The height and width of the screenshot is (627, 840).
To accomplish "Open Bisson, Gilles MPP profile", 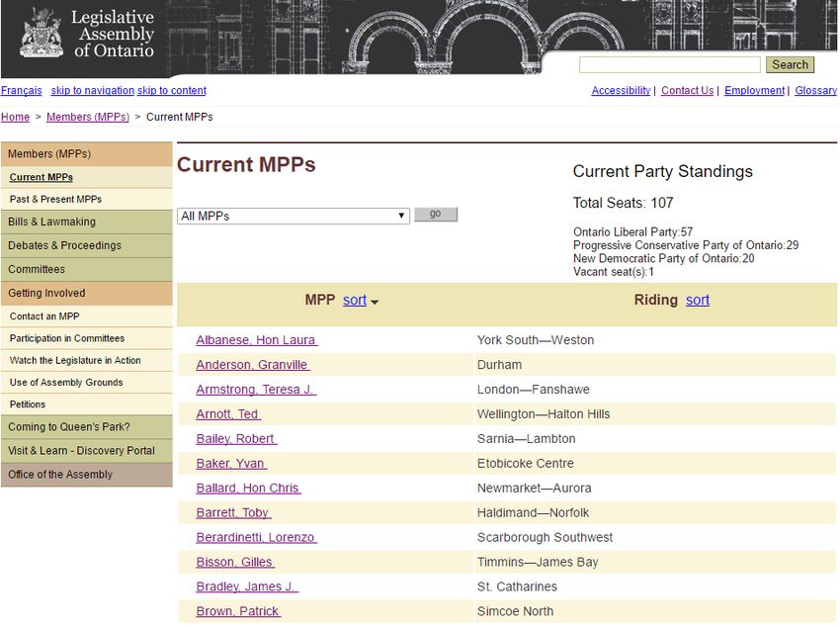I will 235,562.
